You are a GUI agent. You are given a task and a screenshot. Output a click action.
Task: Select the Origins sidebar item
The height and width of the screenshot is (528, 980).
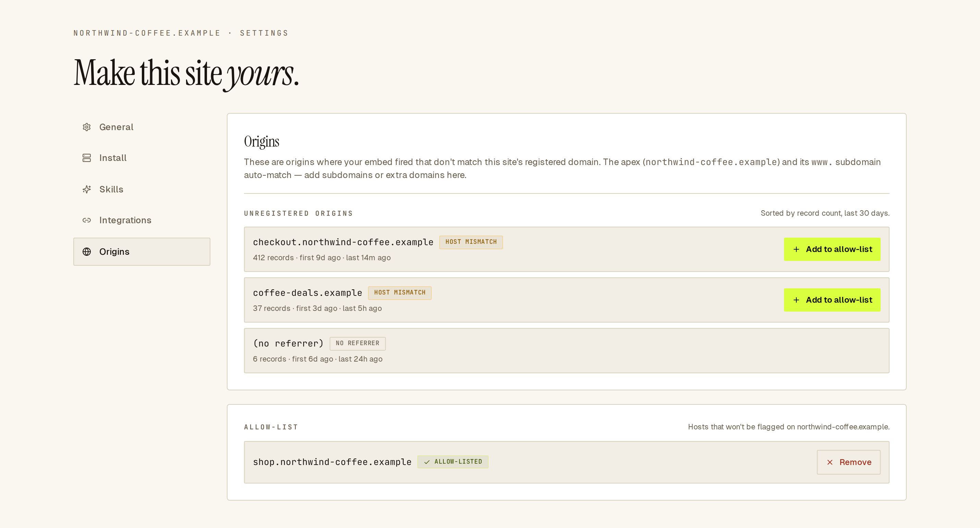point(142,252)
